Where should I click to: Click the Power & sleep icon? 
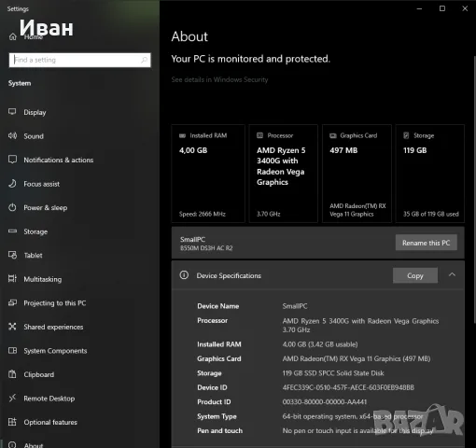[x=12, y=207]
